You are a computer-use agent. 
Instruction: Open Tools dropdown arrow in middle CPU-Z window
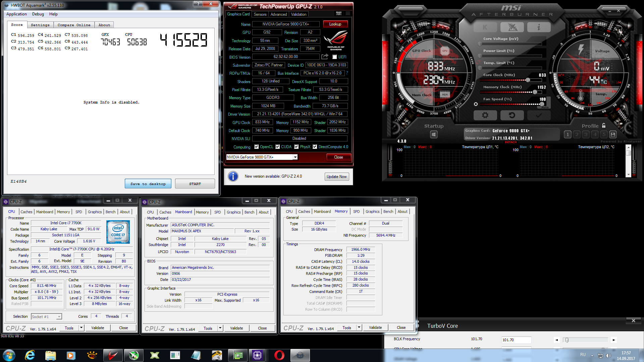tap(220, 328)
